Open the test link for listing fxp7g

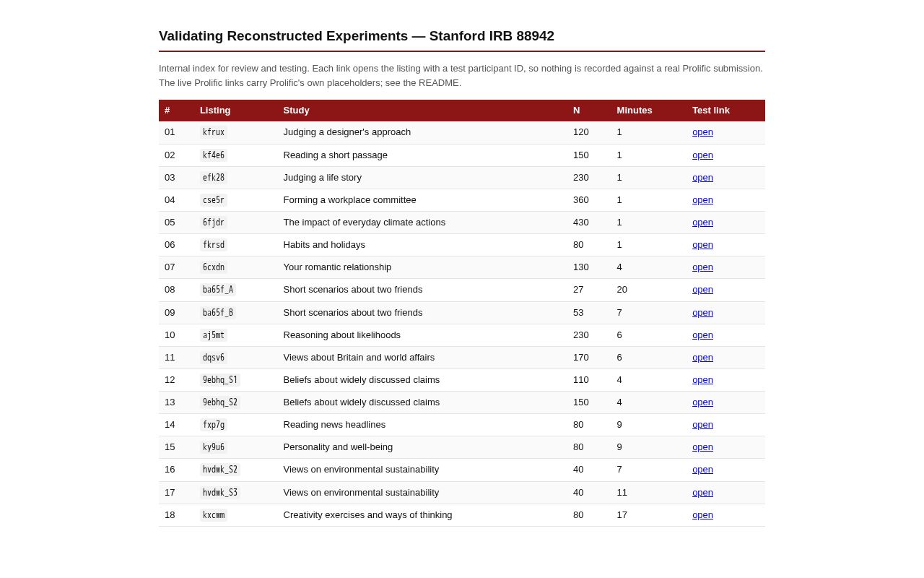[x=702, y=425]
